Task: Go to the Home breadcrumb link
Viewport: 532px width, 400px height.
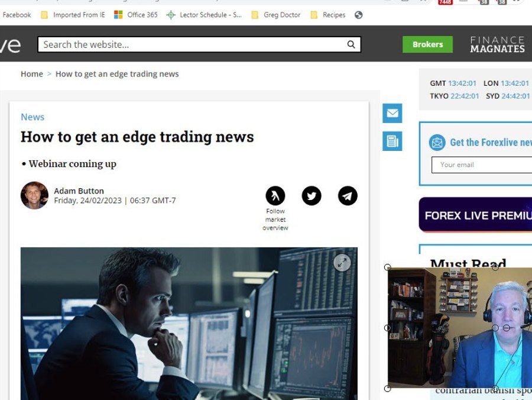Action: pos(32,74)
